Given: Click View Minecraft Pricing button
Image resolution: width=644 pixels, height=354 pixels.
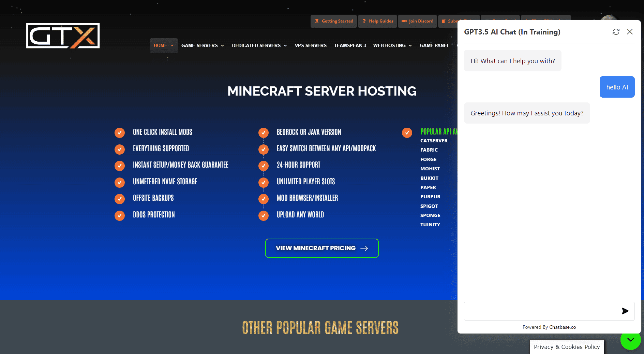Looking at the screenshot, I should pos(322,248).
